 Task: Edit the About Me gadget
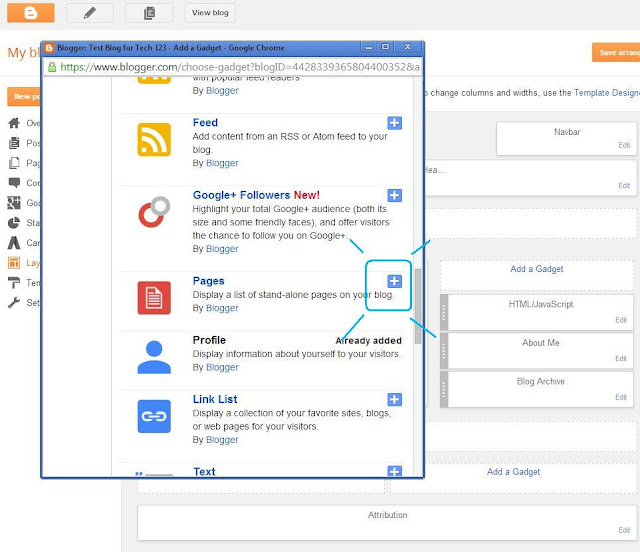pos(621,359)
